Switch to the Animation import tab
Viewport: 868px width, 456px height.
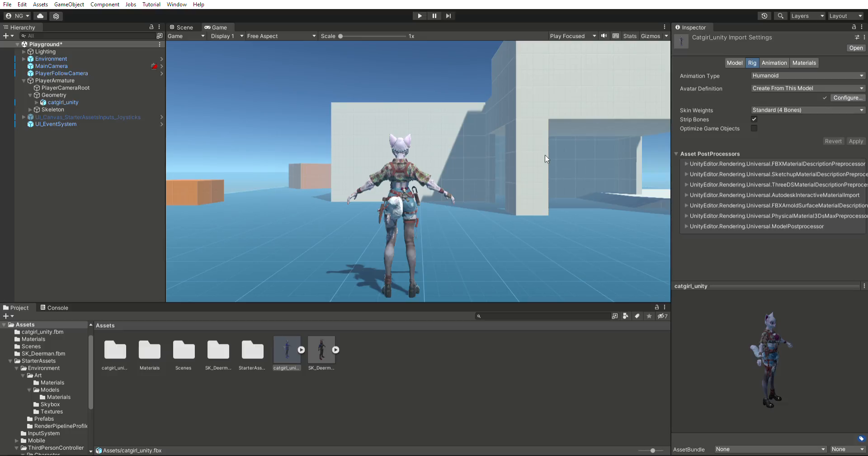(774, 63)
